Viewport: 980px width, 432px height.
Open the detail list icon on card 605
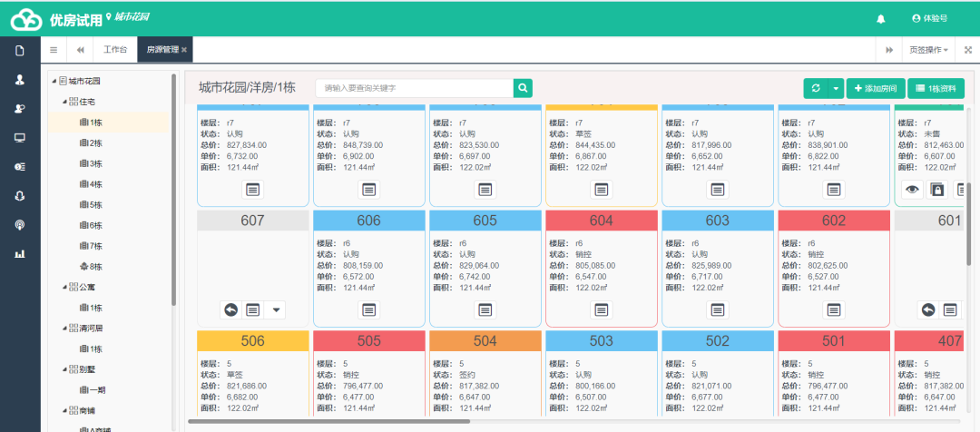(485, 309)
